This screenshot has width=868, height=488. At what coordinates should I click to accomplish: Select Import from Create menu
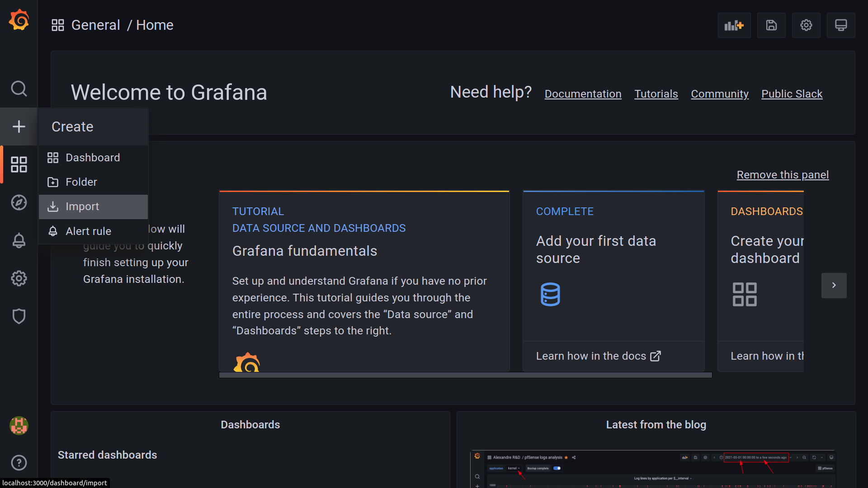pyautogui.click(x=82, y=206)
